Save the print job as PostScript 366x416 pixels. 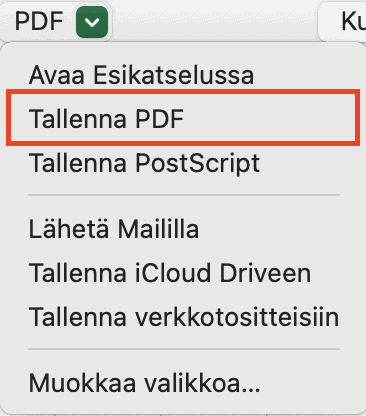(183, 163)
